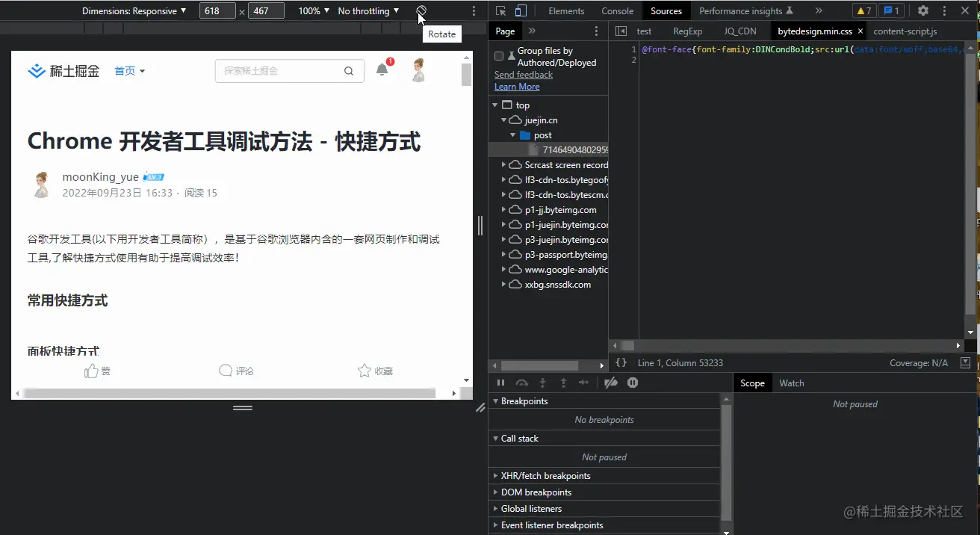Toggle the deactivate breakpoints icon
The width and height of the screenshot is (980, 535).
(611, 383)
